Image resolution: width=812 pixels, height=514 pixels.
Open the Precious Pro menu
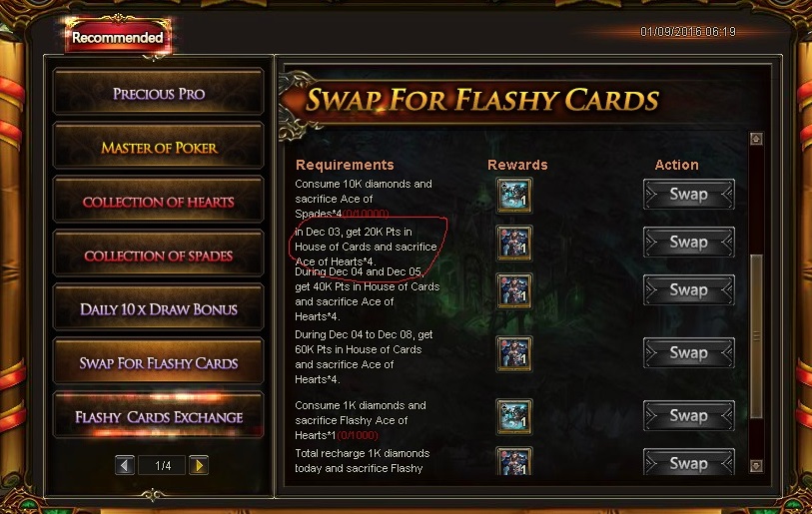(x=159, y=93)
